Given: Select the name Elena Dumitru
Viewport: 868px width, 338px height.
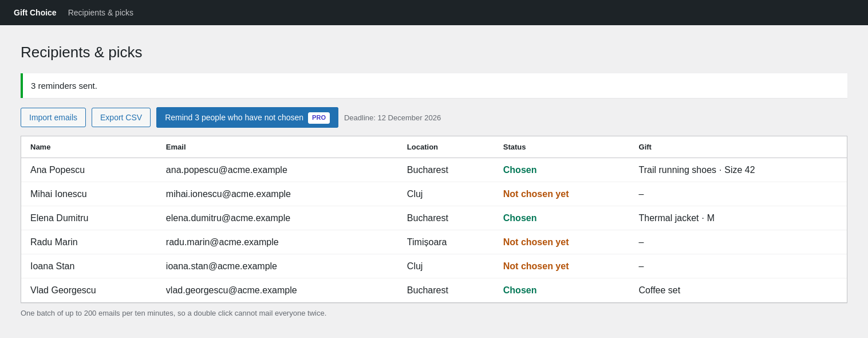Looking at the screenshot, I should click(60, 218).
